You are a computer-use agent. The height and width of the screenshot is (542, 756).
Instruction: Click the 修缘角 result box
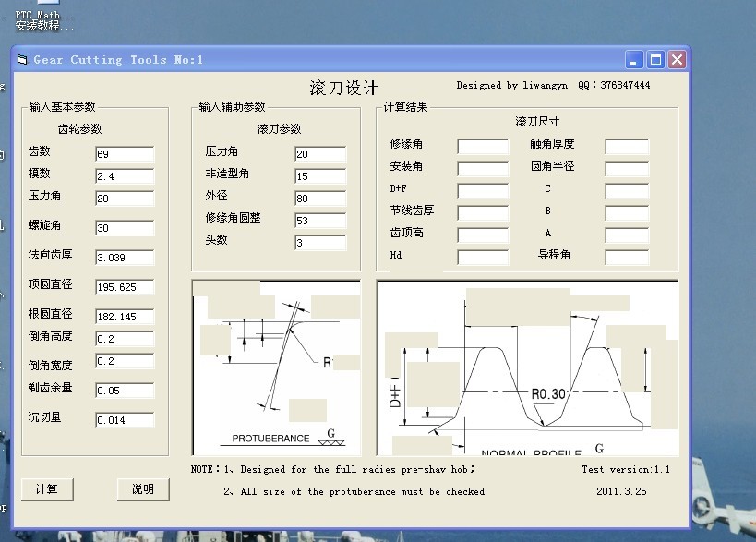point(483,147)
